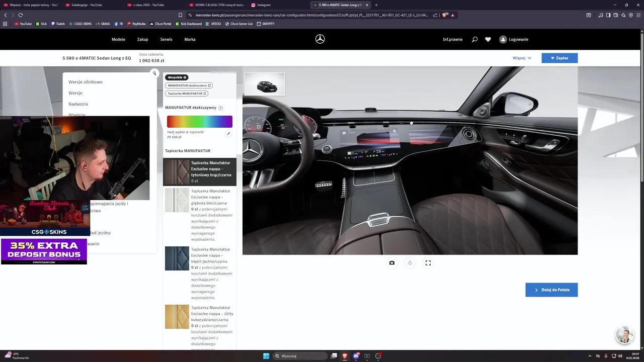Screen dimensions: 644x362
Task: Show hidden system tray icons chevron
Action: pos(590,356)
